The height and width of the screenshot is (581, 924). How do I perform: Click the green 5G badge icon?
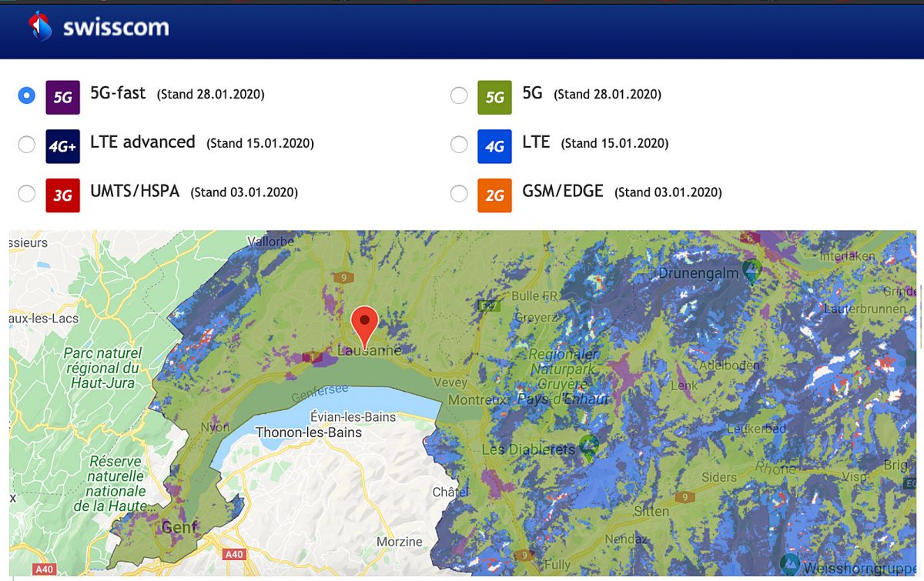494,97
